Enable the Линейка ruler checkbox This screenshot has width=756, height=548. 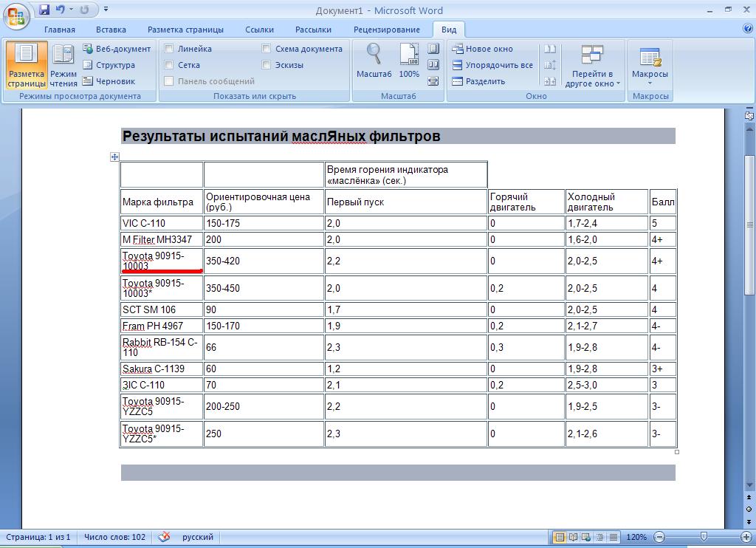coord(169,49)
